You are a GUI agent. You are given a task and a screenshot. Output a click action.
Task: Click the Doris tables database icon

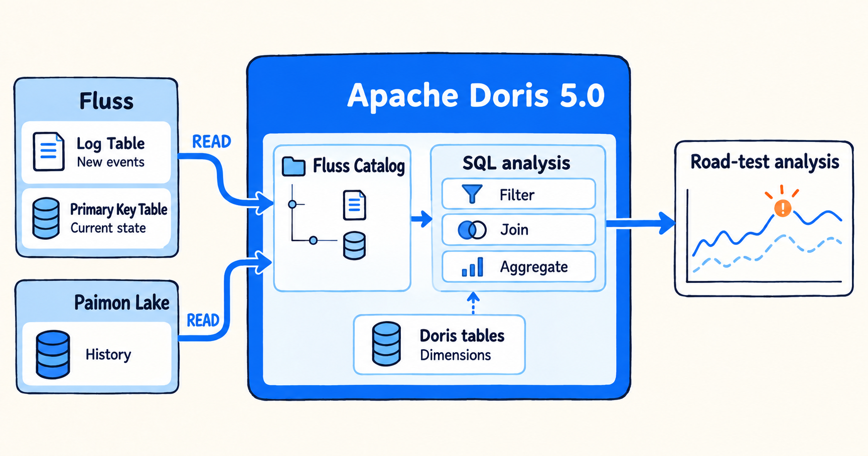pos(386,344)
